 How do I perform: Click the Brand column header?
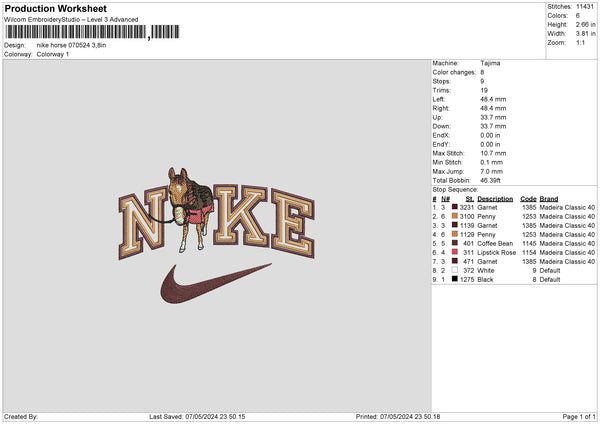point(549,199)
